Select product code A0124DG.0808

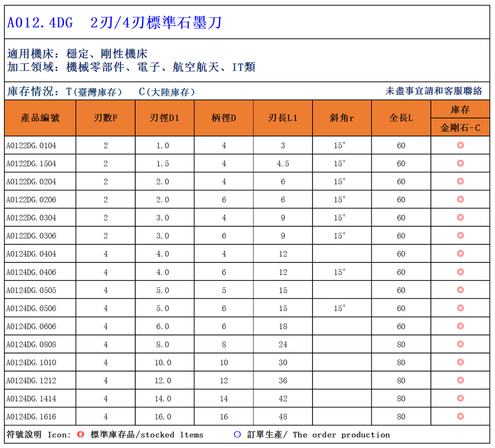point(31,344)
